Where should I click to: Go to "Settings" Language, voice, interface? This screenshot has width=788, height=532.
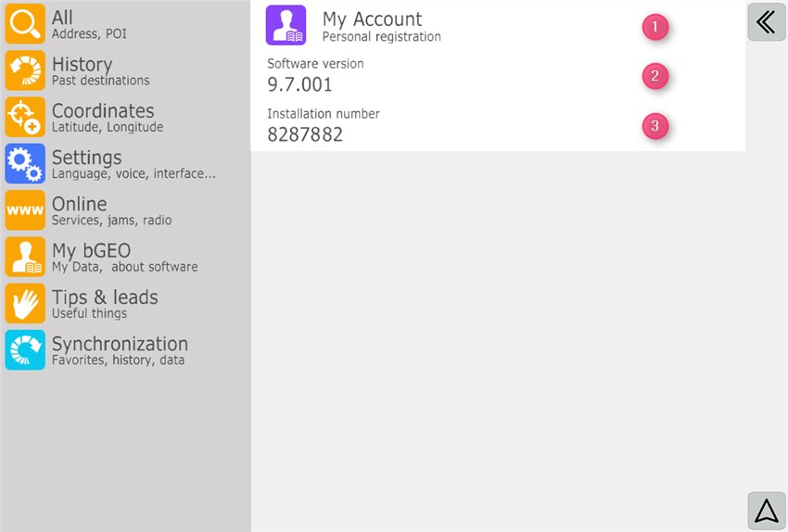(x=133, y=164)
